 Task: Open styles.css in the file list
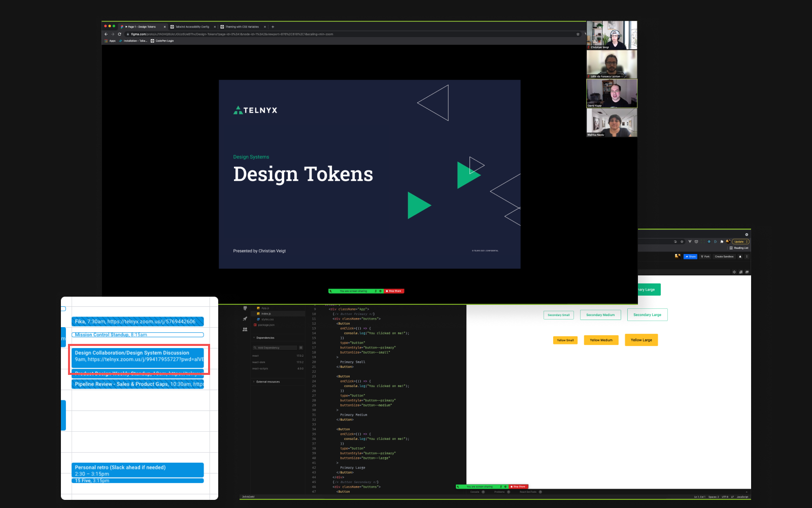(278, 320)
